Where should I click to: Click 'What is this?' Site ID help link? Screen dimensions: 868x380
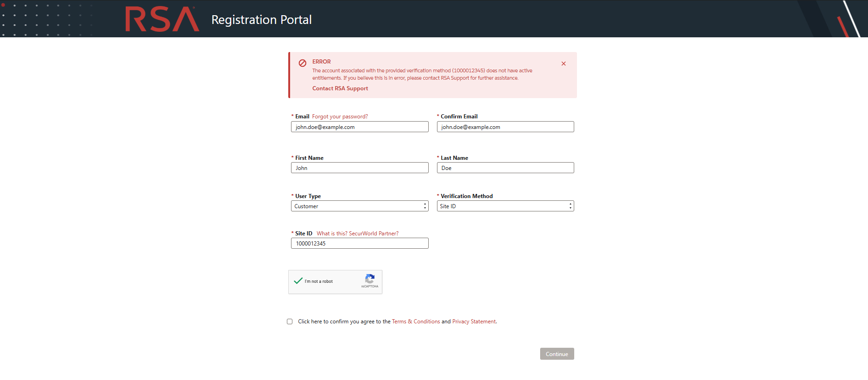[x=332, y=234]
